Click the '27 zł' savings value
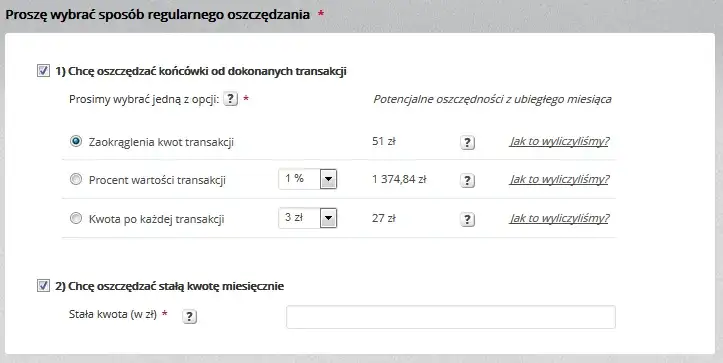Viewport: 723px width, 363px height. [384, 218]
